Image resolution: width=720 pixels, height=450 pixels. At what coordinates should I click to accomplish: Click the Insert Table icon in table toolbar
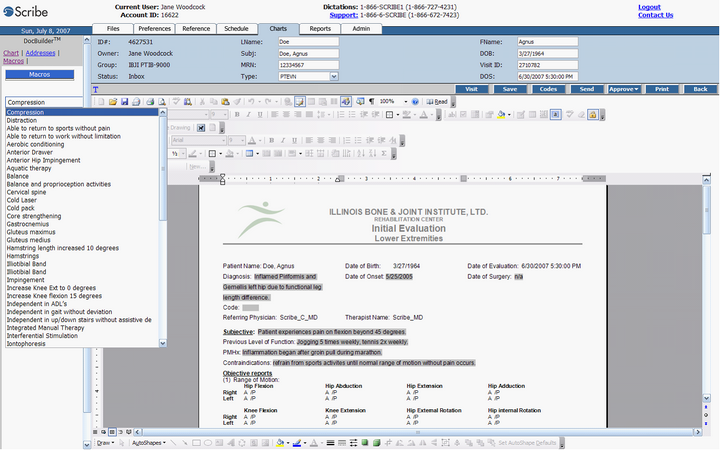249,153
